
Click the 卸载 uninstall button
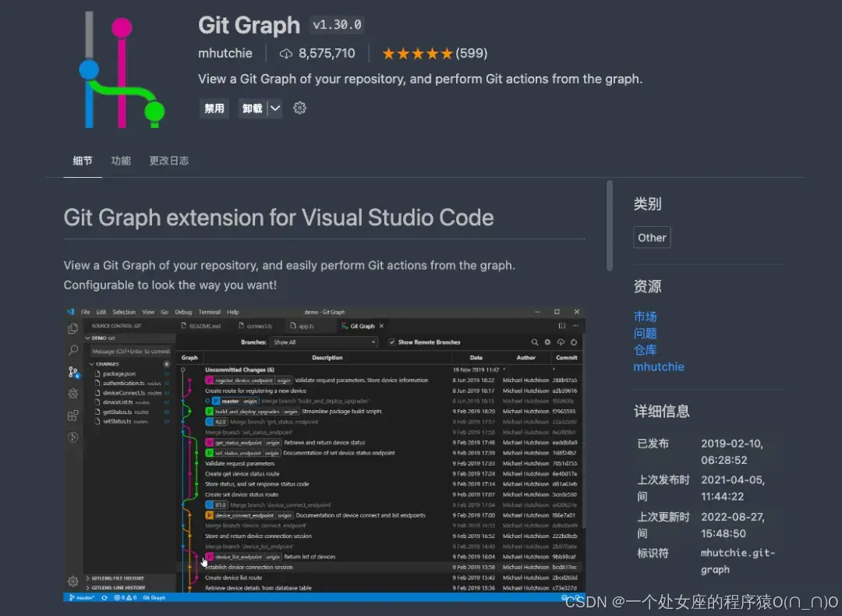[253, 108]
